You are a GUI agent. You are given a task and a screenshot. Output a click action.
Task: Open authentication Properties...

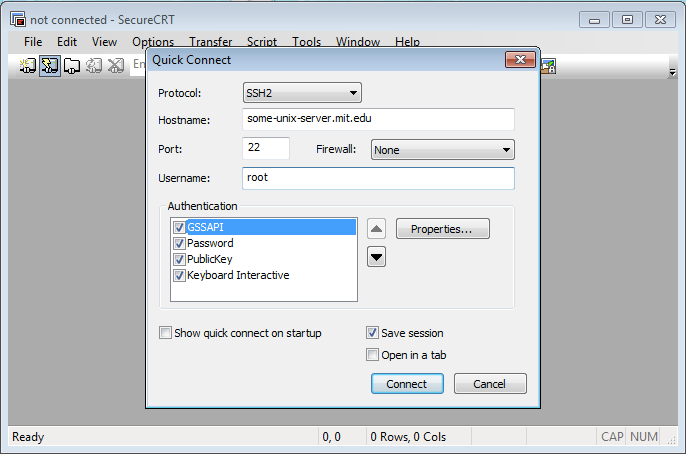pyautogui.click(x=443, y=229)
